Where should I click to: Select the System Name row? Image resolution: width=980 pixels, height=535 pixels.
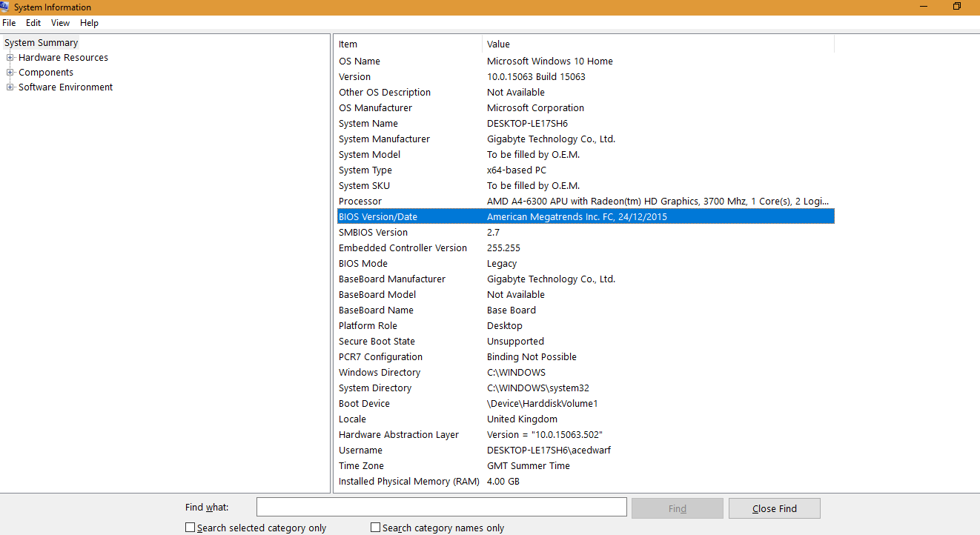[x=584, y=124]
